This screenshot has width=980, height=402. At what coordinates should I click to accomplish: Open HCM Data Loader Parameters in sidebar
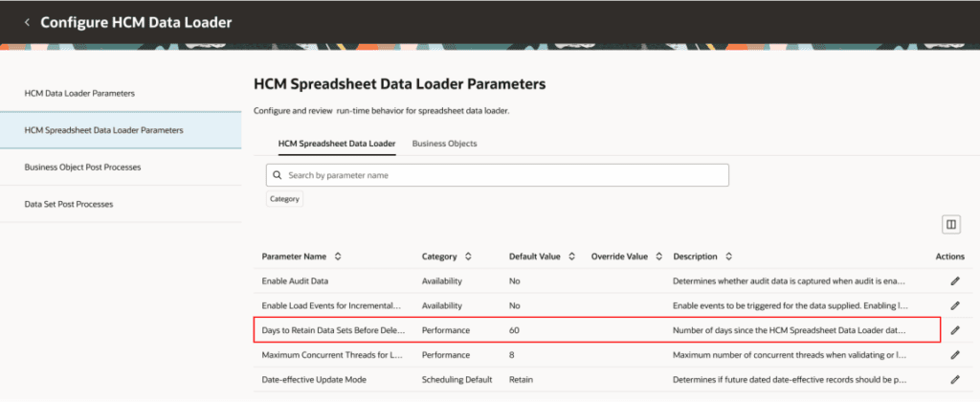(x=79, y=94)
